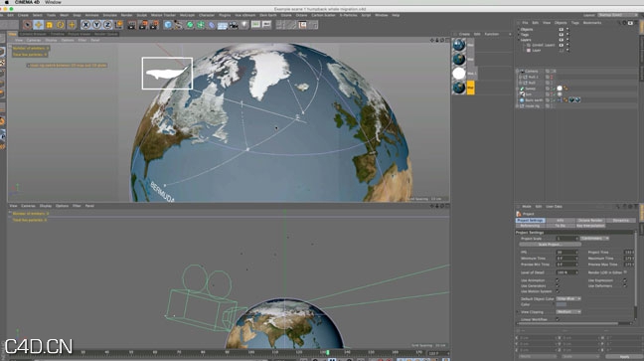Click the green array modeling icon
Image resolution: width=644 pixels, height=361 pixels.
201,25
